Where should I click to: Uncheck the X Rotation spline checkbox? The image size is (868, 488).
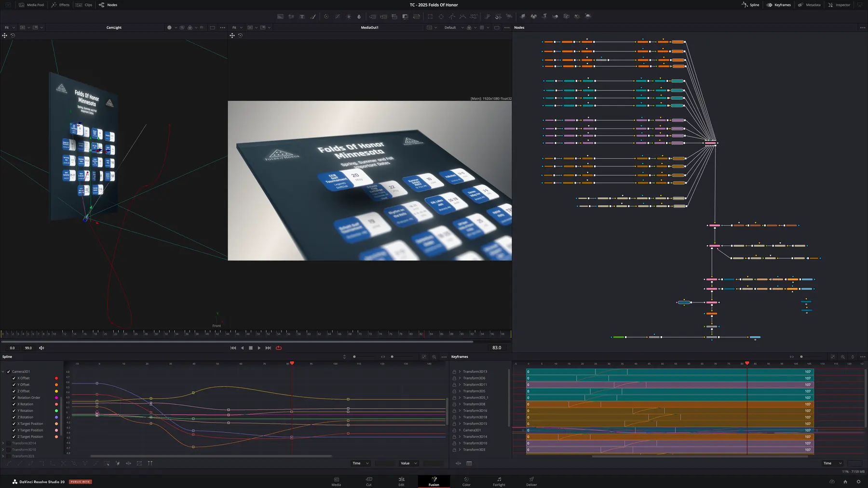(14, 404)
